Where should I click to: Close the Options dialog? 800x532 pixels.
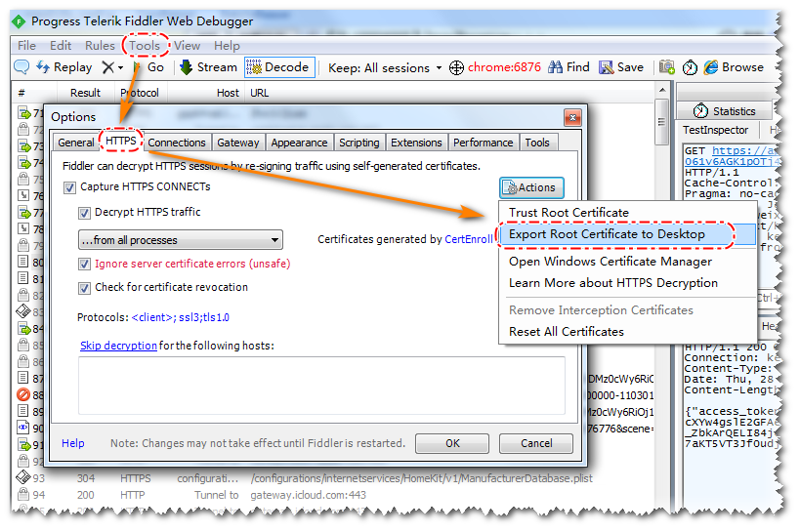(x=572, y=118)
